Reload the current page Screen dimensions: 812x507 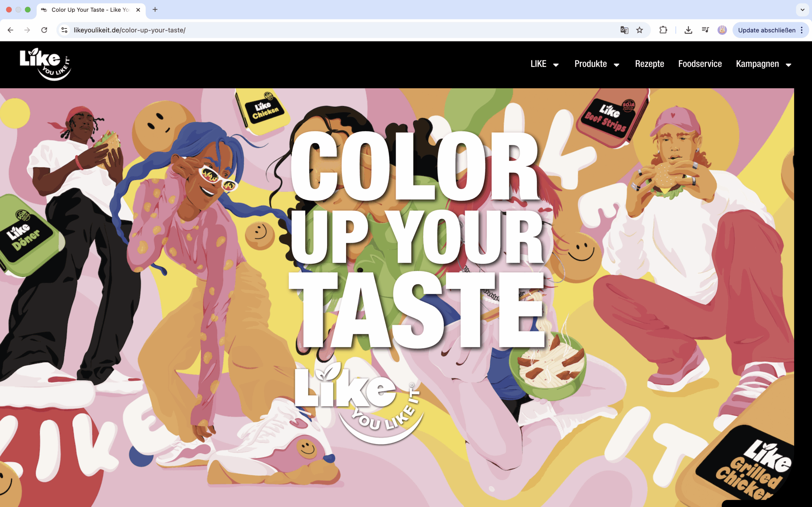pyautogui.click(x=44, y=30)
